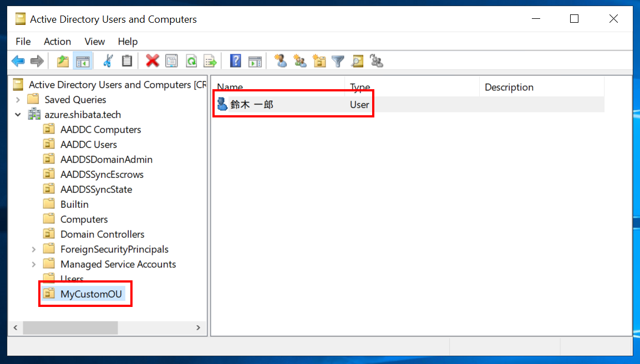Toggle the Show/Hide Console Tree button

82,61
